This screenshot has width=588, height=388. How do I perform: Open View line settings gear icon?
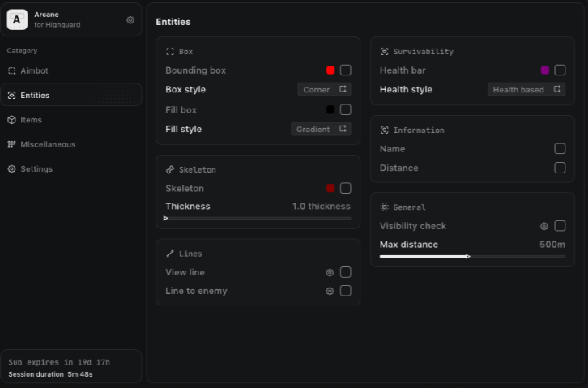(330, 273)
